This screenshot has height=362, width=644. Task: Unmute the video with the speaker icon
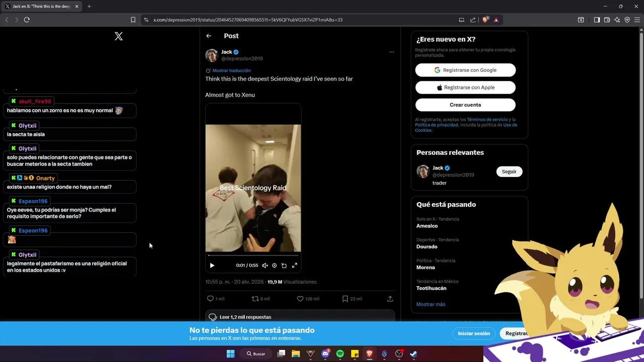tap(265, 265)
